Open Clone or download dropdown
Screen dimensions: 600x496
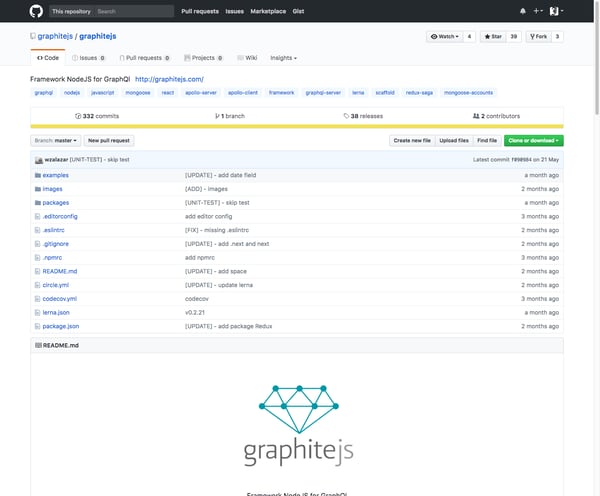click(x=533, y=140)
